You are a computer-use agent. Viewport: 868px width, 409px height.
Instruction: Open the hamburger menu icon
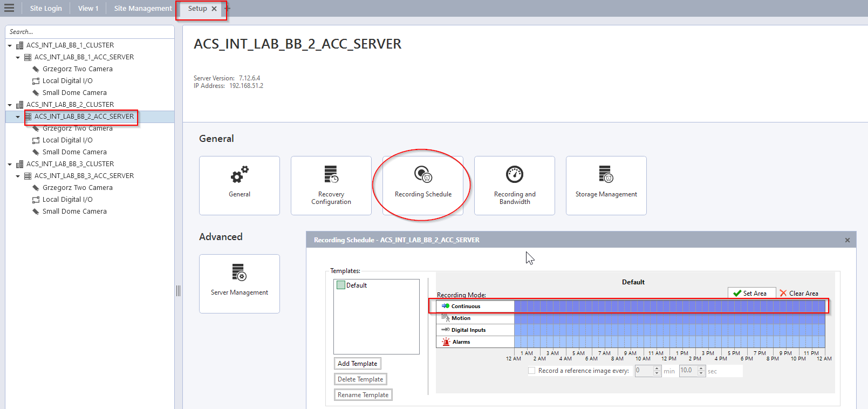point(9,8)
